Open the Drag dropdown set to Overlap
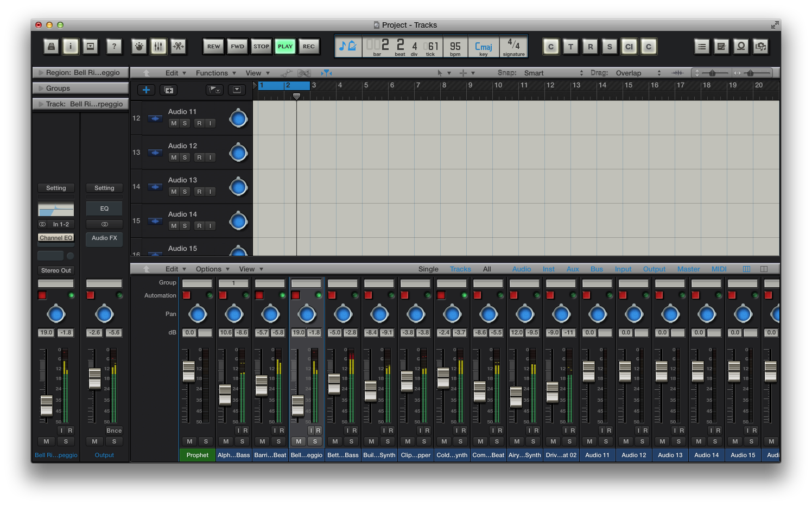Screen dimensions: 812x506 pos(638,73)
